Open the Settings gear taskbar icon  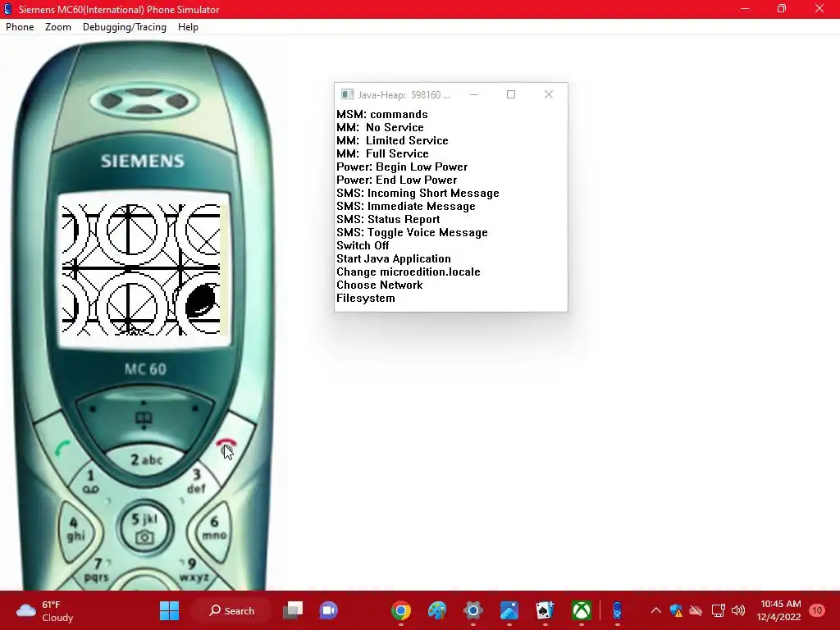click(x=473, y=610)
